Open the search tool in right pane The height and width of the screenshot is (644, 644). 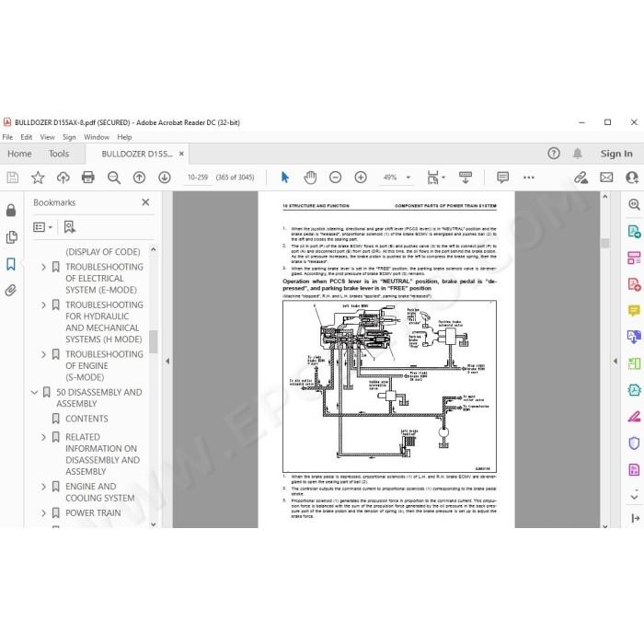634,204
